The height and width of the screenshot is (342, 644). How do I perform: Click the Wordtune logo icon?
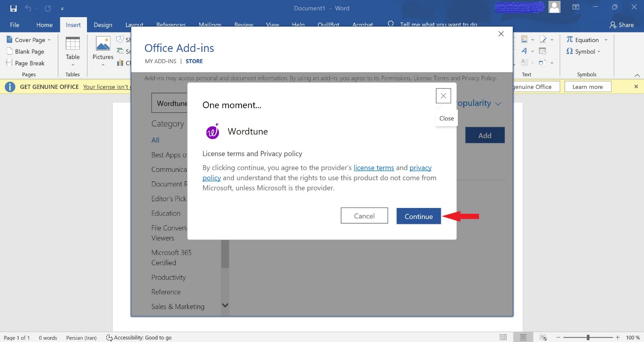213,131
